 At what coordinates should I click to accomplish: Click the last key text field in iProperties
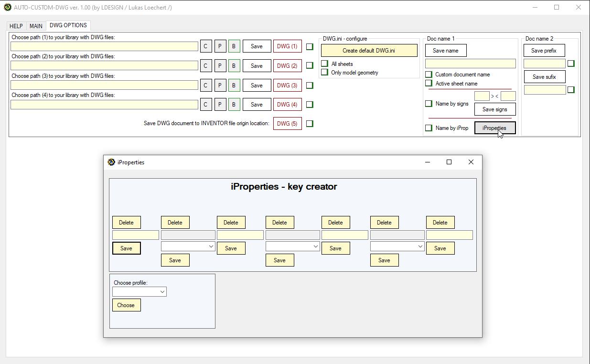(x=450, y=235)
